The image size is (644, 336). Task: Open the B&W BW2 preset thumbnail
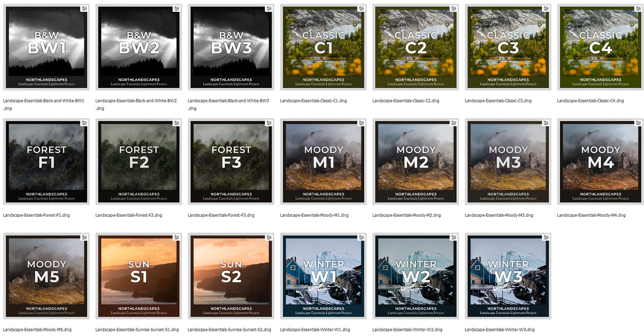click(x=138, y=47)
